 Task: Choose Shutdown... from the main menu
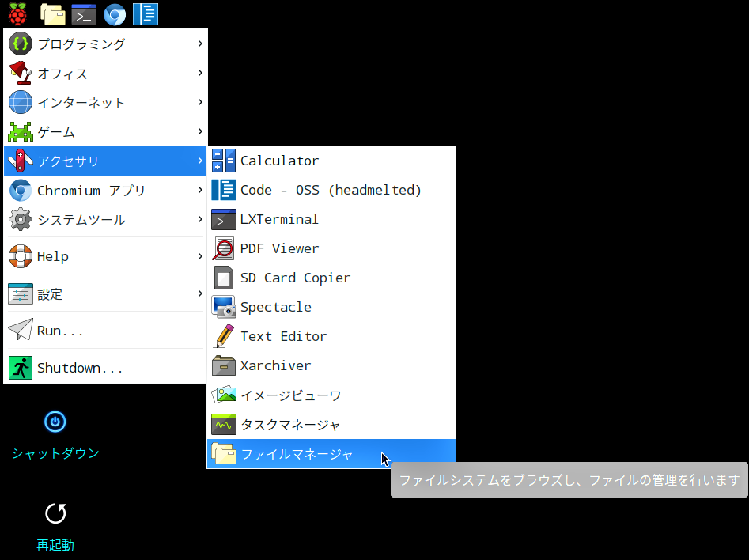105,368
